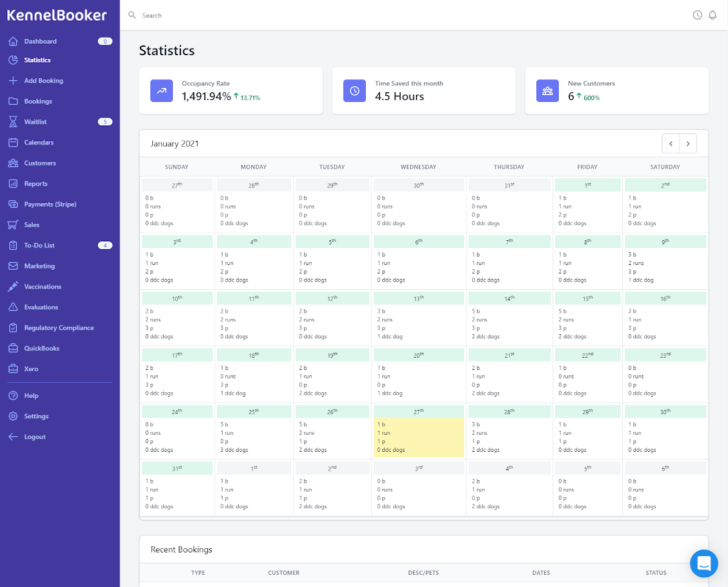Click the Occupancy Rate trend icon
This screenshot has height=587, width=728.
click(x=162, y=90)
